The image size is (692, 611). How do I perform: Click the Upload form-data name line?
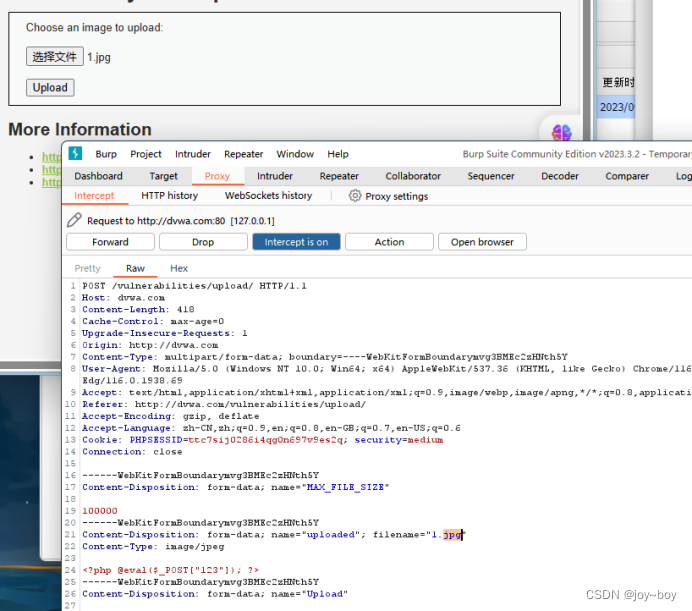215,594
